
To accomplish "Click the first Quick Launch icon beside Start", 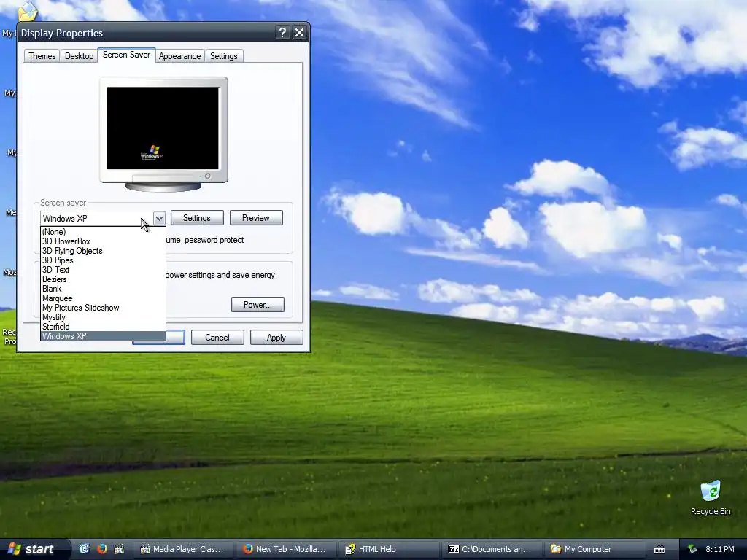I will (85, 549).
